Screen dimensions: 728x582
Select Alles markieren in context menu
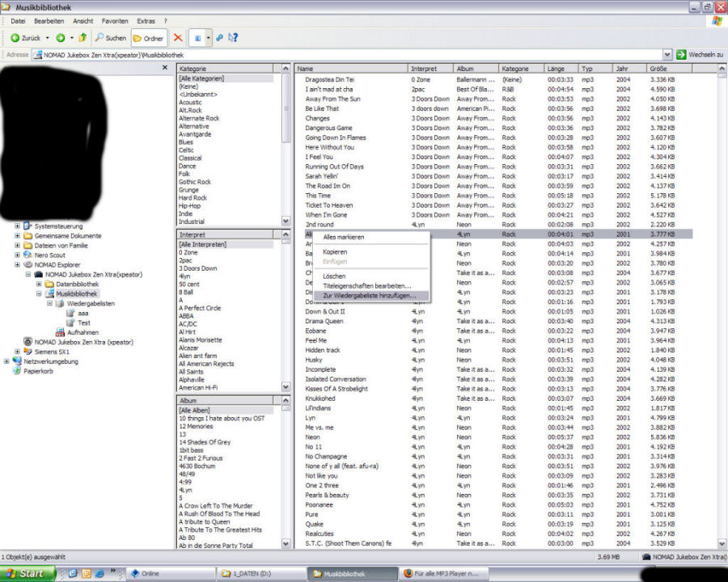[x=371, y=237]
